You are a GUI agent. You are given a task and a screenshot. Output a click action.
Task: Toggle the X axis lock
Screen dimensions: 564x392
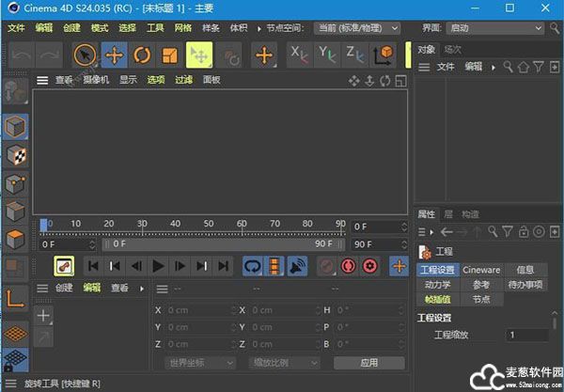click(299, 54)
